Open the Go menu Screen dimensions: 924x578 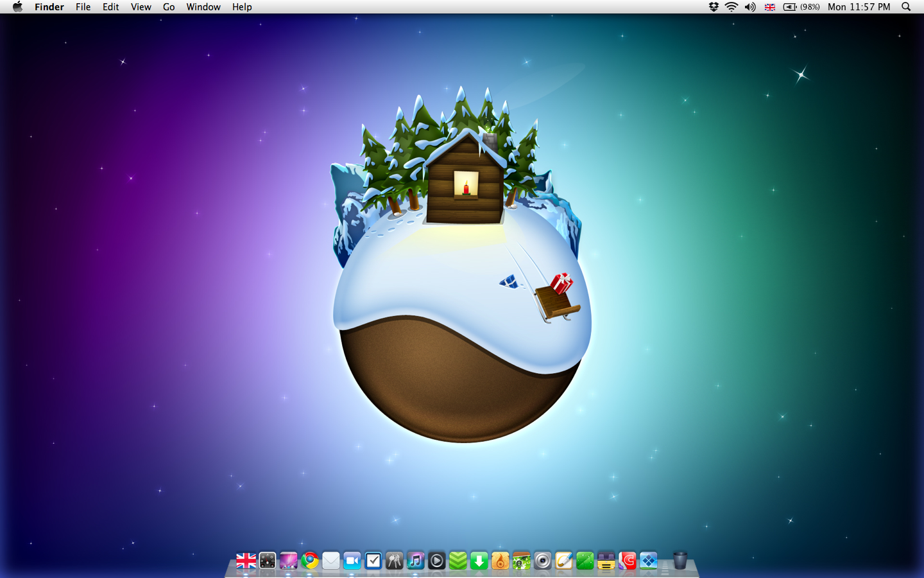pos(169,7)
